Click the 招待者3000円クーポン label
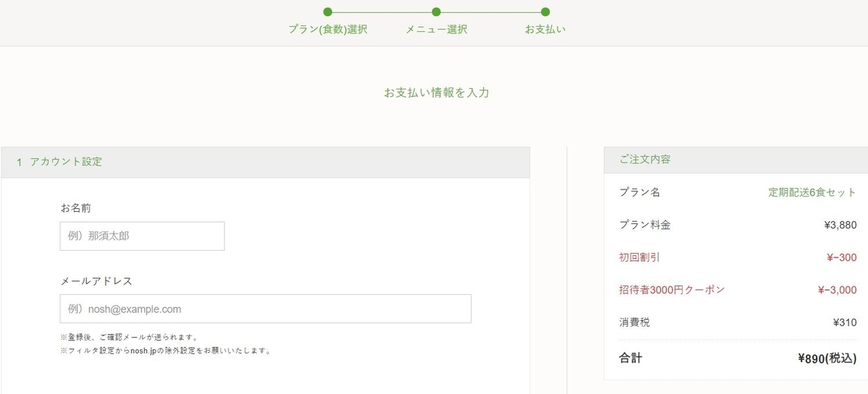 tap(672, 290)
